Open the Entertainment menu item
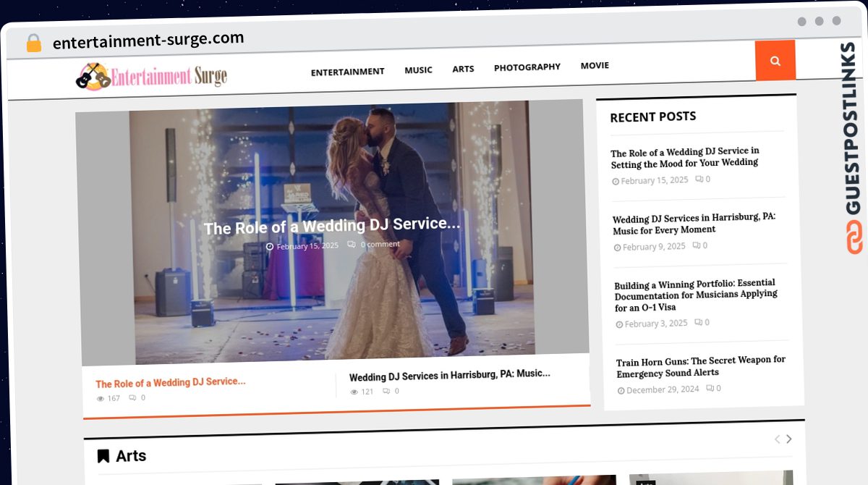This screenshot has height=485, width=868. 348,72
